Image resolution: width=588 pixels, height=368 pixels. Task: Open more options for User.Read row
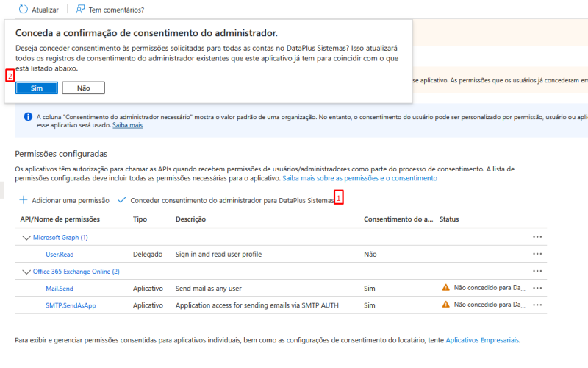537,254
